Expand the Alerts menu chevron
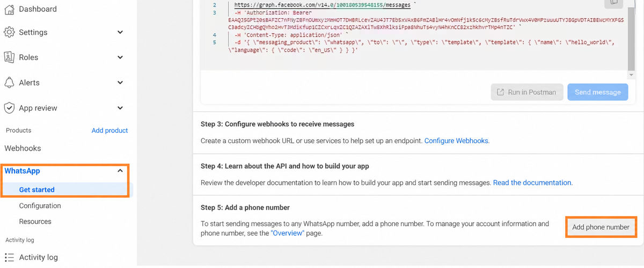Screen dimensions: 644x268 pos(120,83)
